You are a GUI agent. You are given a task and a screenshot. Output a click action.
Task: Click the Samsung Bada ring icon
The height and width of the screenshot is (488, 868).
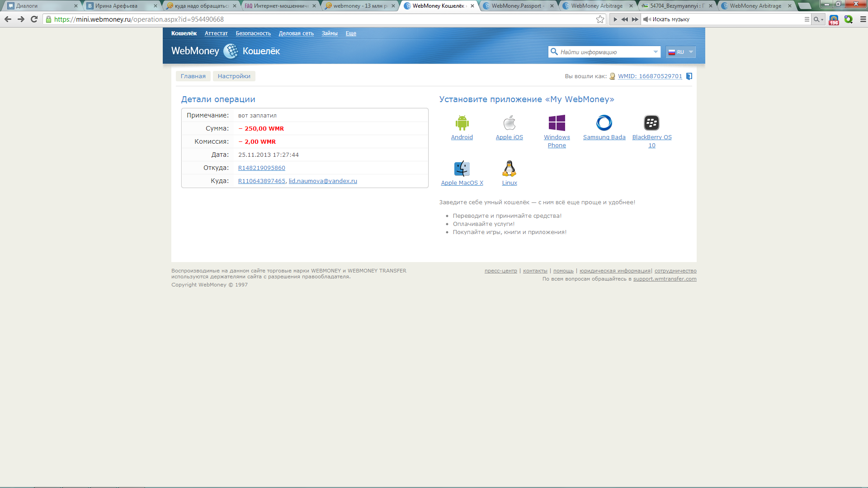pyautogui.click(x=604, y=123)
